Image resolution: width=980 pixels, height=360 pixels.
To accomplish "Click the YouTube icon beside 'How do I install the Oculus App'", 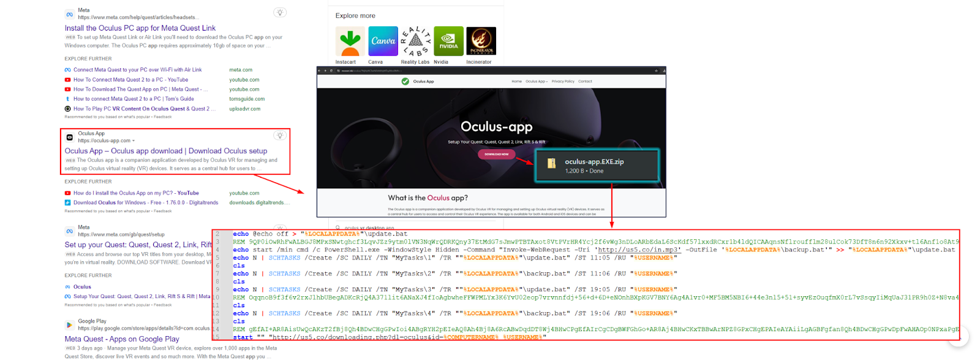I will [x=67, y=193].
